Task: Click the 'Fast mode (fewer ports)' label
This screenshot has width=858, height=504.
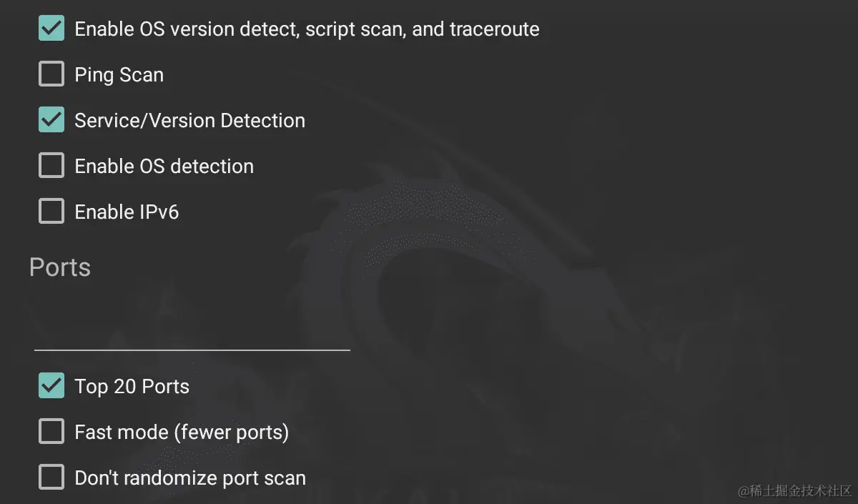Action: click(182, 433)
